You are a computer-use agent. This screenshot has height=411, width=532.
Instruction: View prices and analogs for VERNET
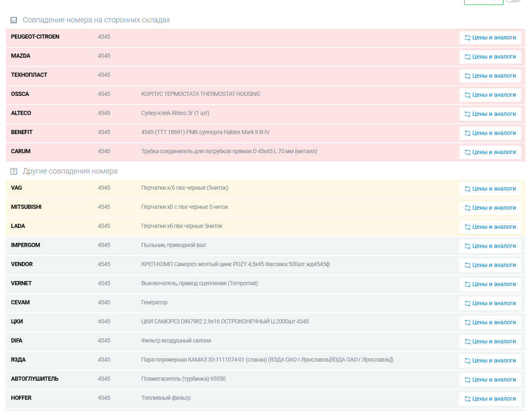tap(490, 284)
